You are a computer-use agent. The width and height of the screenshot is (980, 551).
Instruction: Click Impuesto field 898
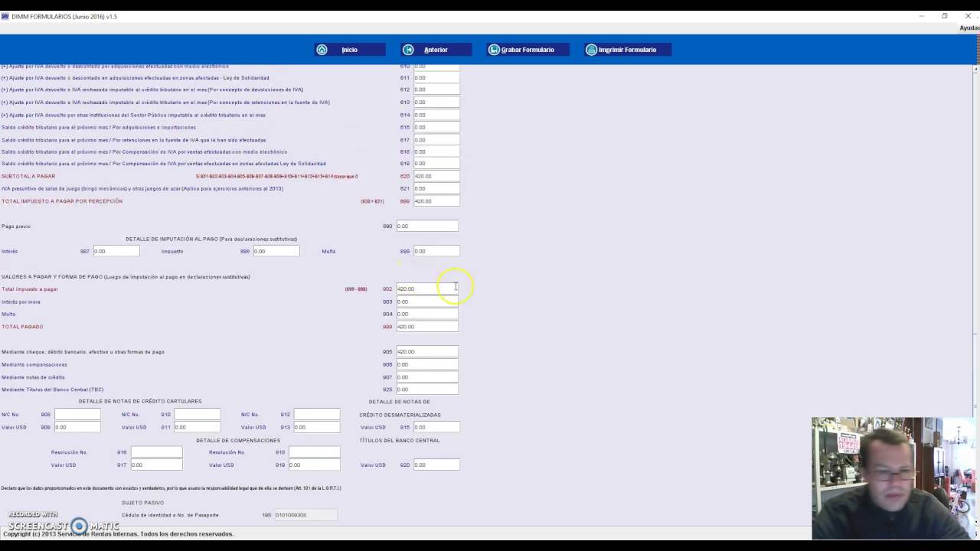click(x=276, y=251)
